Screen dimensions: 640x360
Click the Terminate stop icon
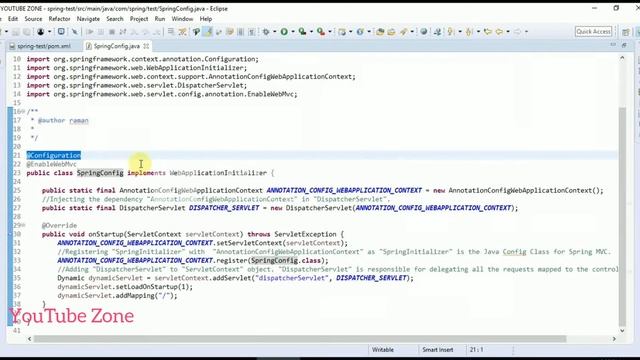[111, 31]
